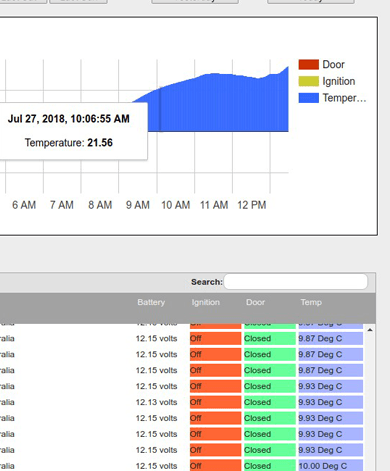Click Closed cell in the 12.13 volts row
390x471 pixels.
coord(270,402)
